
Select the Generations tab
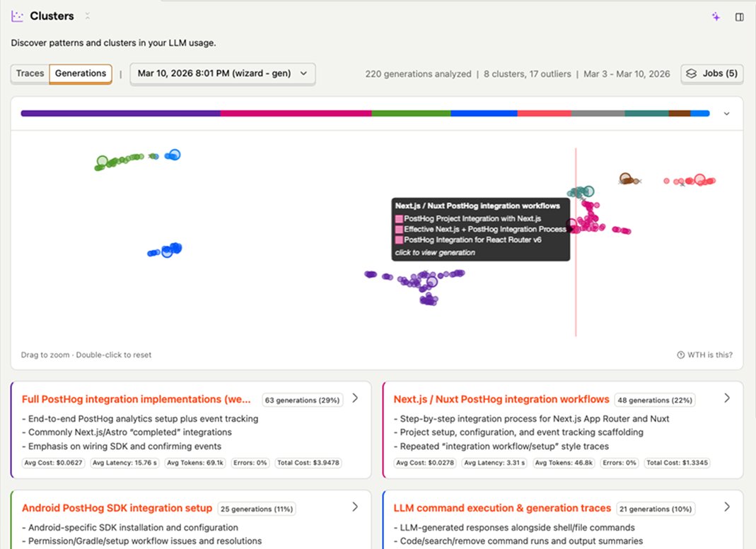(81, 73)
